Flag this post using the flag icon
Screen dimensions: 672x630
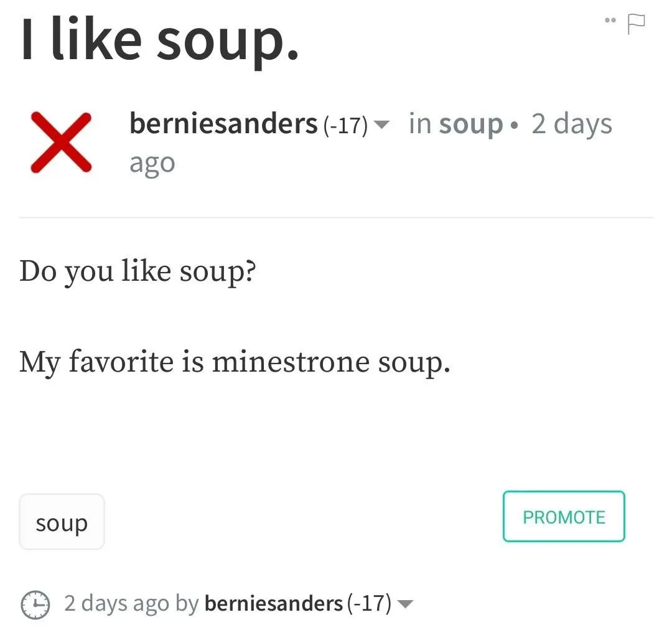[636, 24]
